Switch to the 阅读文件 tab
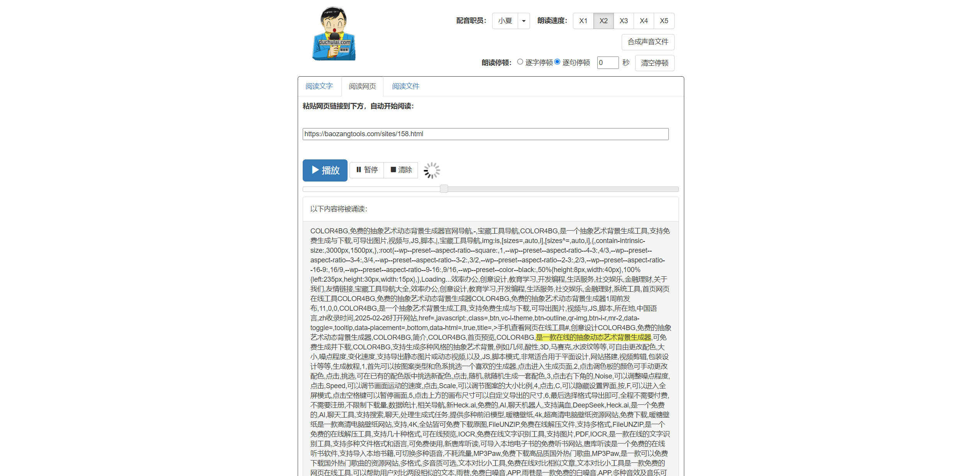980x476 pixels. pyautogui.click(x=405, y=86)
